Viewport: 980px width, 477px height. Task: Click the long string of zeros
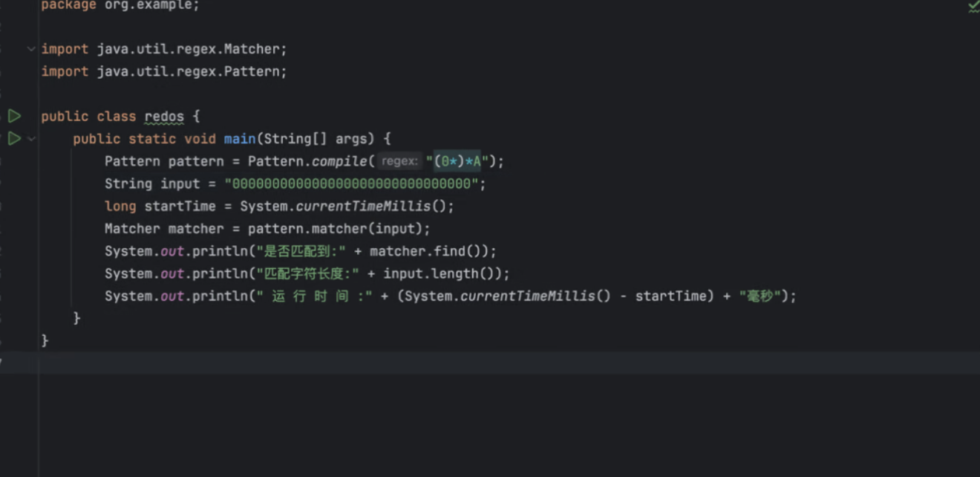coord(355,184)
